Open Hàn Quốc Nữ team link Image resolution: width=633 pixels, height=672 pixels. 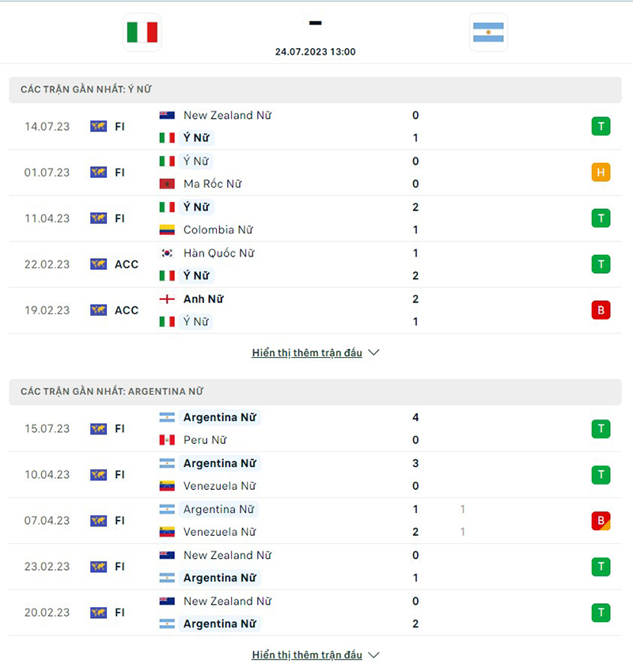pyautogui.click(x=219, y=253)
